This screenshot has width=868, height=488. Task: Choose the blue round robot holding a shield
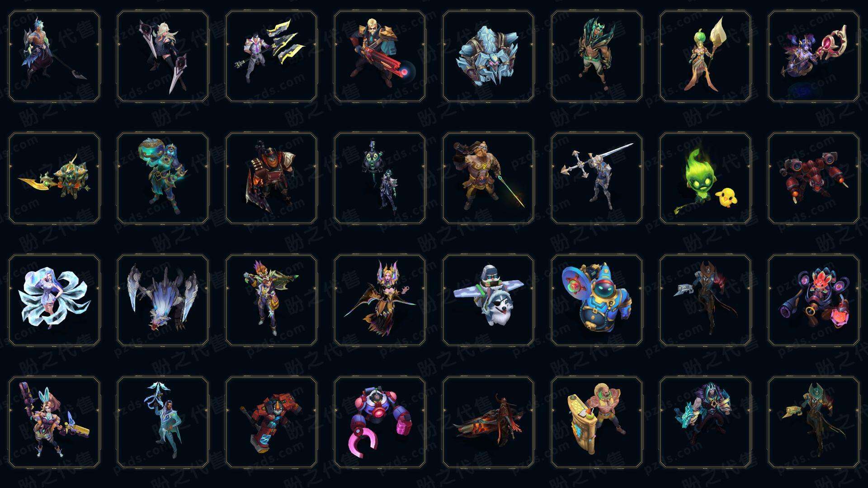597,300
